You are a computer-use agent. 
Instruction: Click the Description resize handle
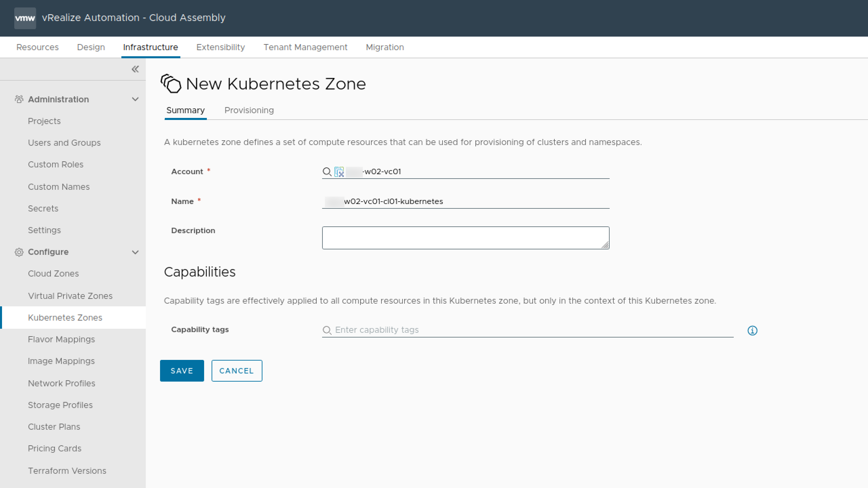(605, 245)
